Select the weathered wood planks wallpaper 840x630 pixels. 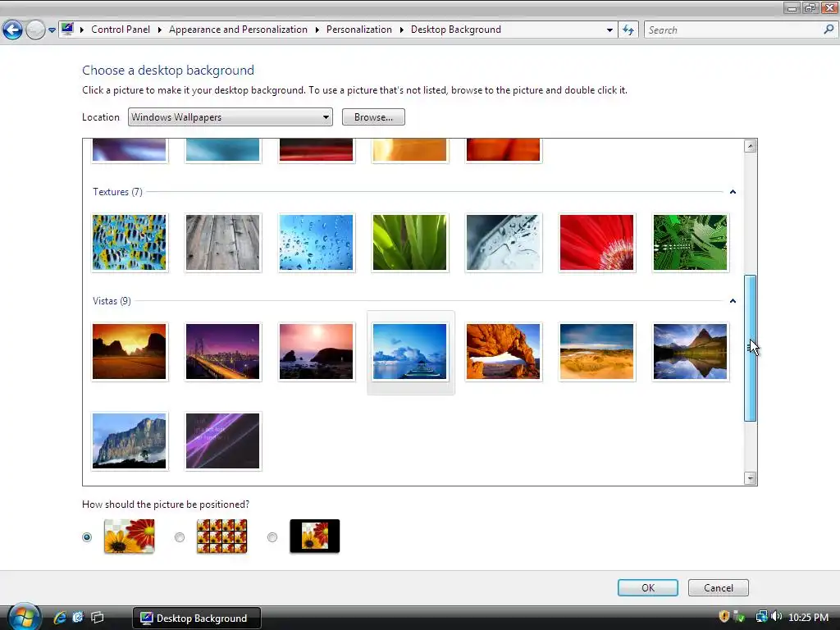(x=223, y=243)
